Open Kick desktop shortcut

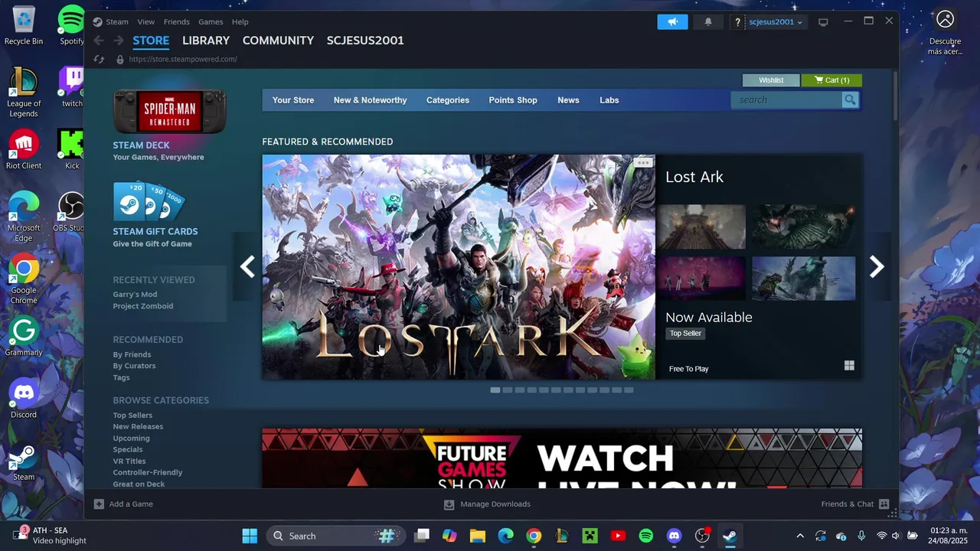72,150
